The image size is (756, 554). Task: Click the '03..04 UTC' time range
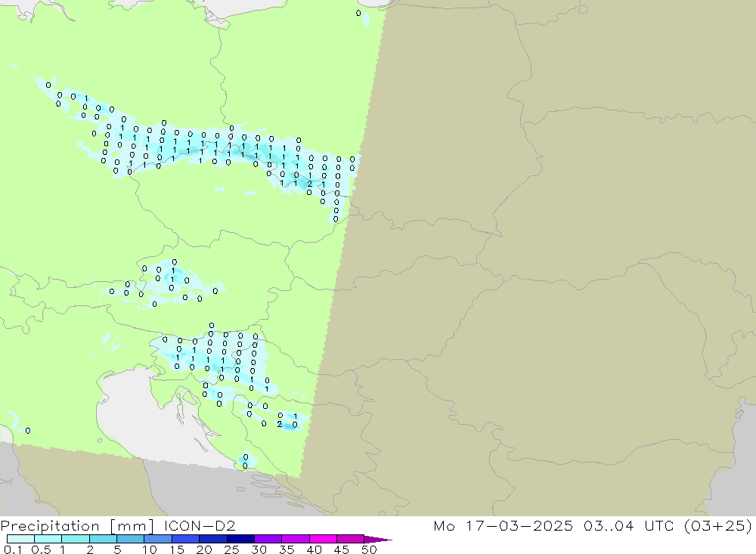pyautogui.click(x=629, y=525)
